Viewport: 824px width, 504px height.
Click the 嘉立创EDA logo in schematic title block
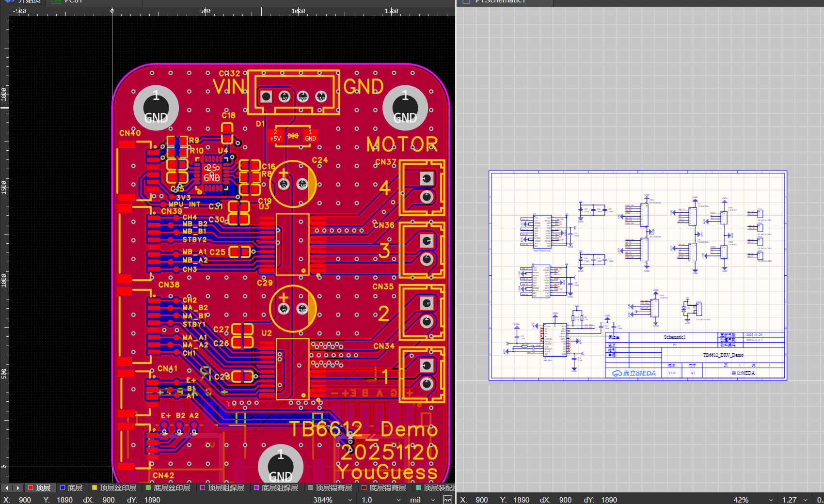[x=634, y=373]
